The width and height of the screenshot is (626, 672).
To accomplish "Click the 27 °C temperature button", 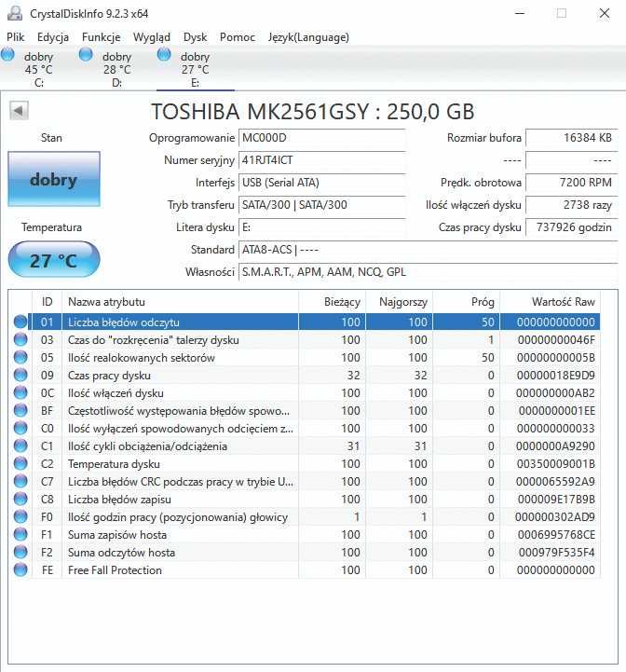I will 54,260.
